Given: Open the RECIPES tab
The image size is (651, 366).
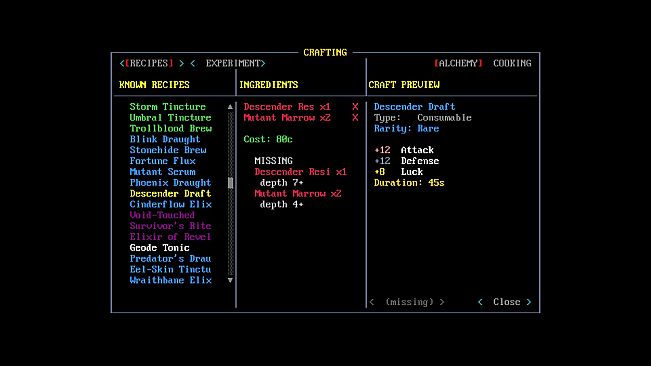Looking at the screenshot, I should tap(149, 63).
